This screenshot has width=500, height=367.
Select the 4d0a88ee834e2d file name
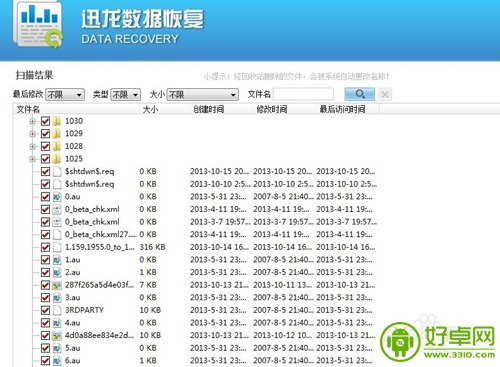(x=99, y=336)
